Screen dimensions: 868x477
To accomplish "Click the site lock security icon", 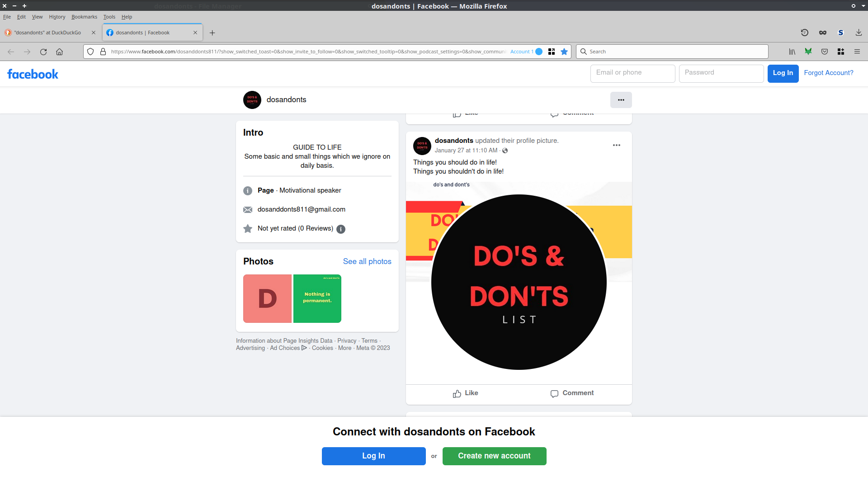I will tap(103, 52).
